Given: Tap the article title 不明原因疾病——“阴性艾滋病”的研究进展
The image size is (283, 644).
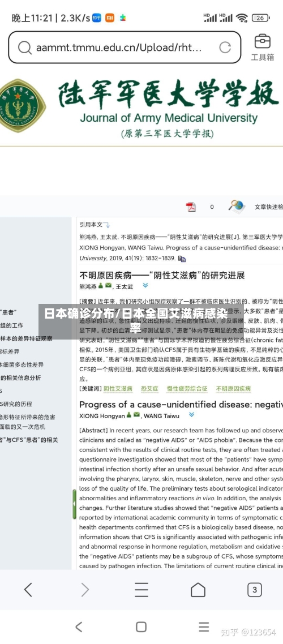Looking at the screenshot, I should (162, 275).
